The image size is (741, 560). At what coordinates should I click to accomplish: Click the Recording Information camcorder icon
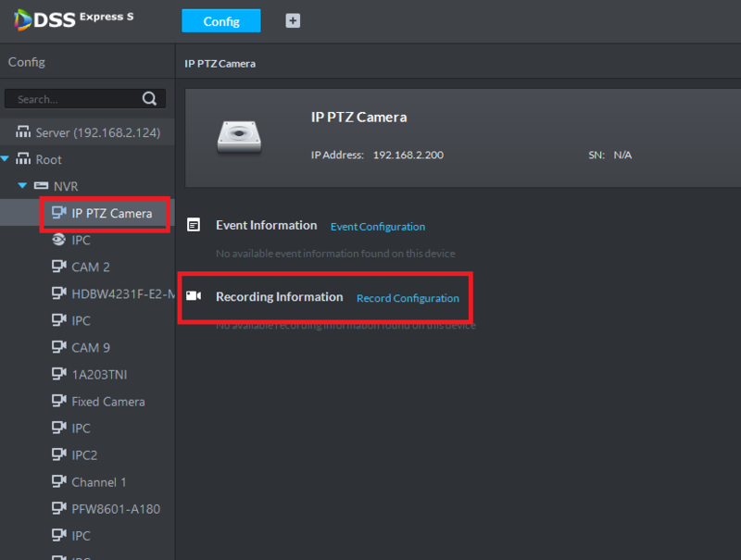click(x=194, y=296)
